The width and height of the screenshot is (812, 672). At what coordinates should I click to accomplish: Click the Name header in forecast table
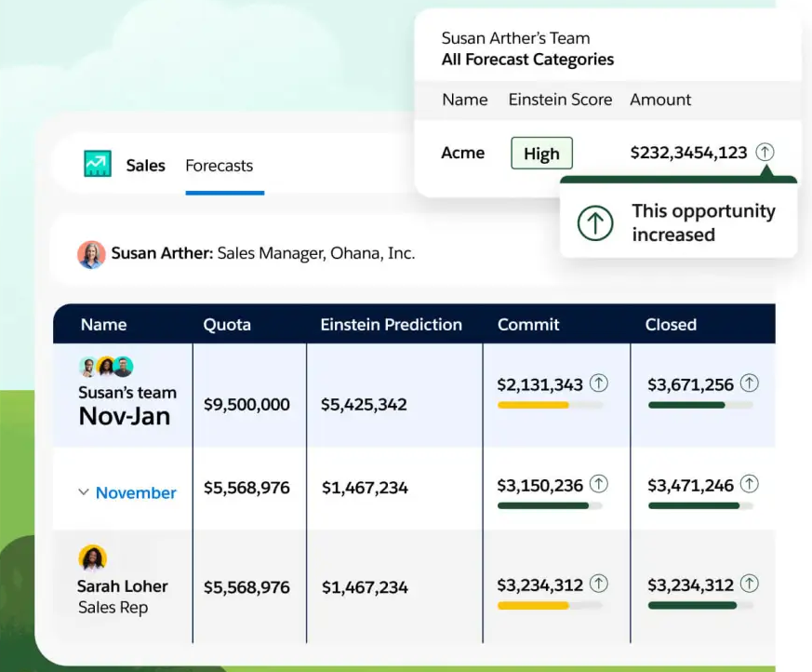[x=103, y=324]
